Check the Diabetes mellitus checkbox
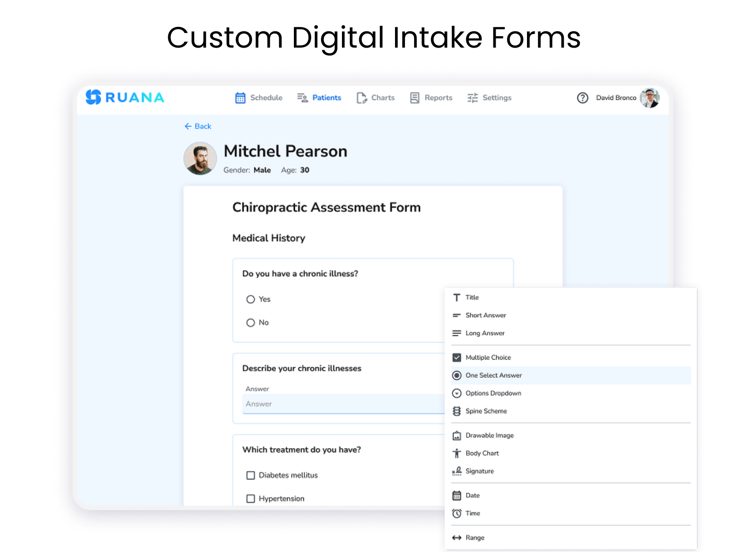This screenshot has height=552, width=756. 251,475
